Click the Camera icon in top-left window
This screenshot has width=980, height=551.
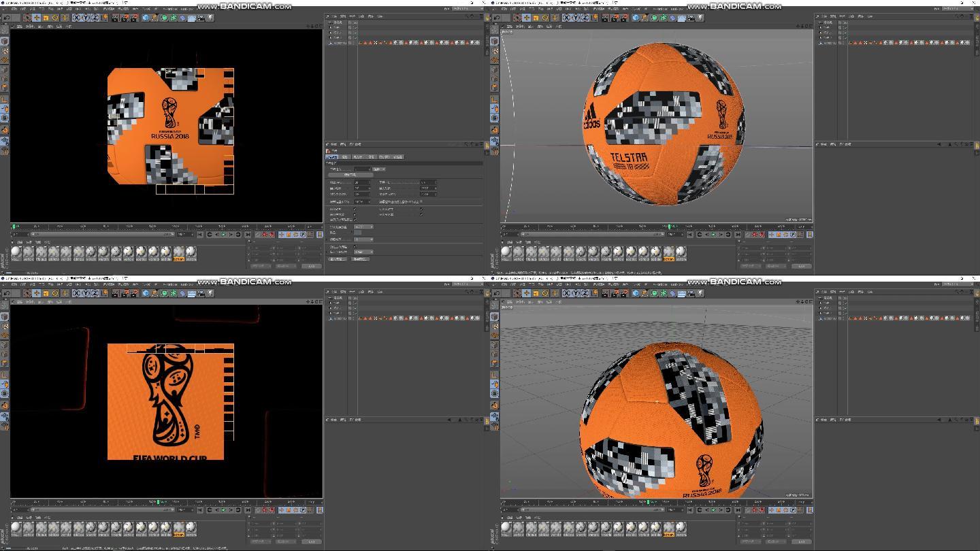tap(201, 18)
